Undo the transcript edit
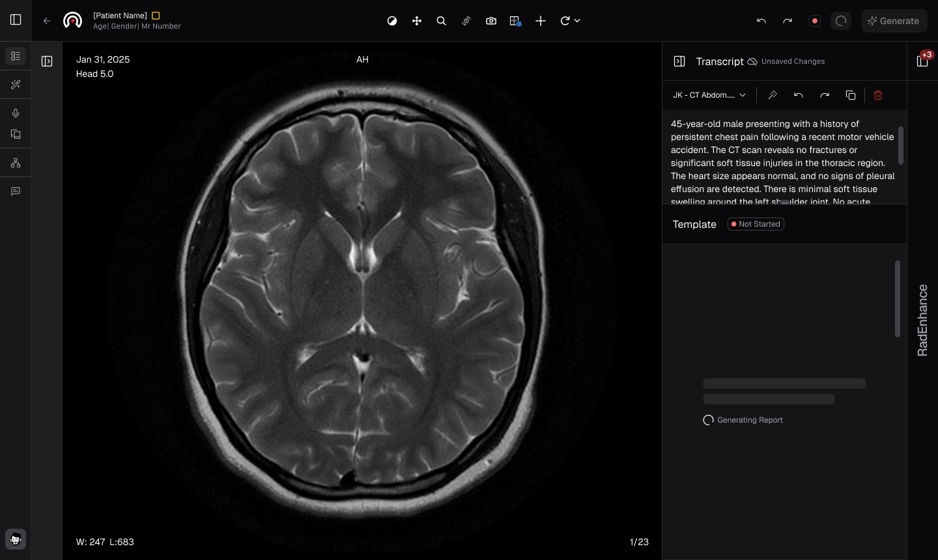Viewport: 938px width, 560px height. point(799,95)
